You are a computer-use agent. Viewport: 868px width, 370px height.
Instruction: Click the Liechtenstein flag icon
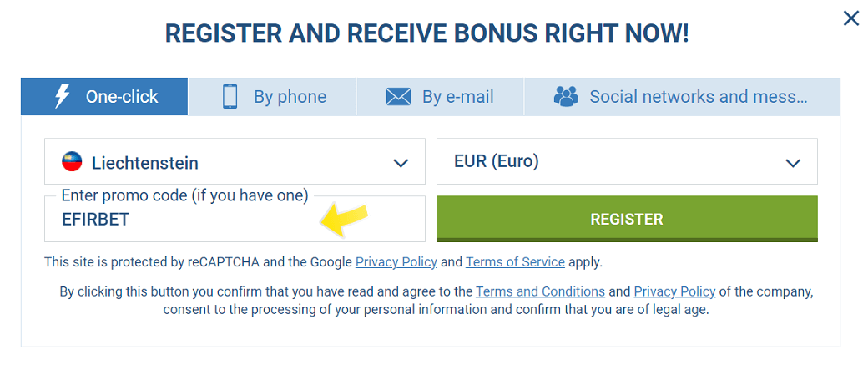click(x=72, y=162)
